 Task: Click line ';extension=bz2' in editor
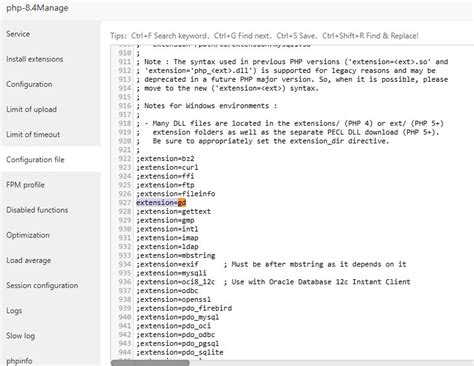165,159
